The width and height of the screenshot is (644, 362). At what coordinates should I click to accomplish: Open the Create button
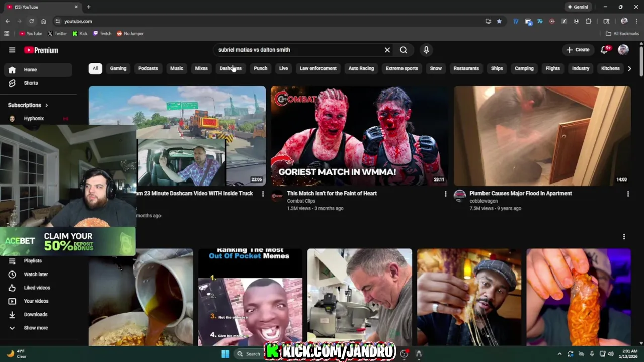click(578, 50)
